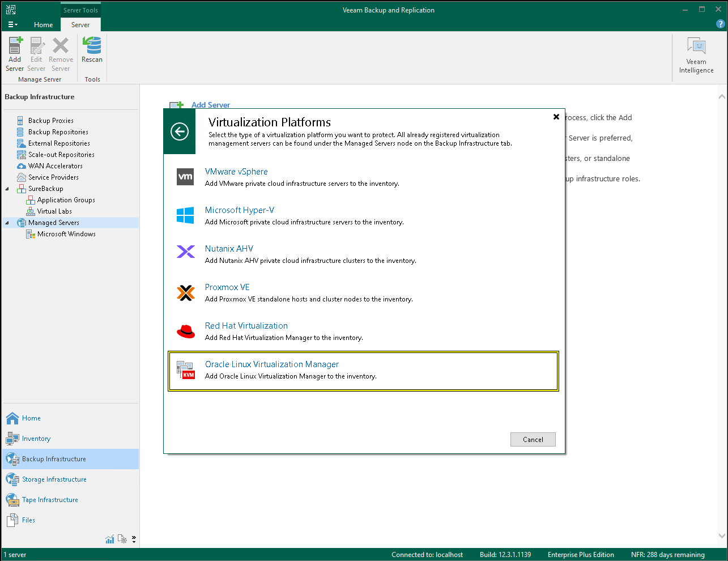728x561 pixels.
Task: Click the VMware vSphere logo icon
Action: tap(186, 177)
